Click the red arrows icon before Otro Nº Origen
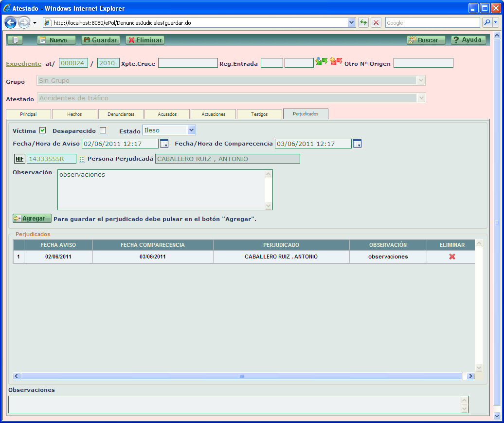 tap(336, 61)
